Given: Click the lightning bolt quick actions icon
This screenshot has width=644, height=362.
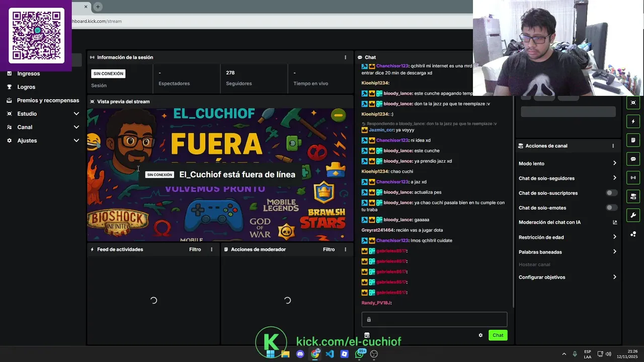Looking at the screenshot, I should 633,121.
